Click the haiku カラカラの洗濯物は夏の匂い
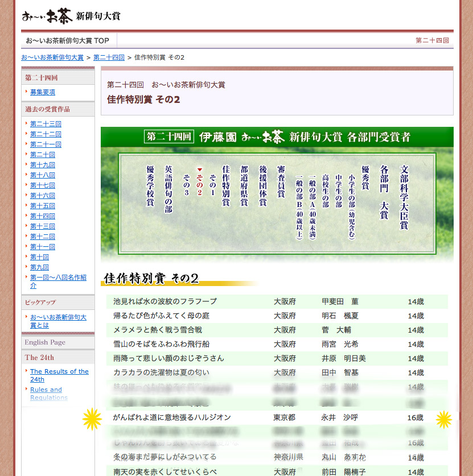 pyautogui.click(x=161, y=373)
